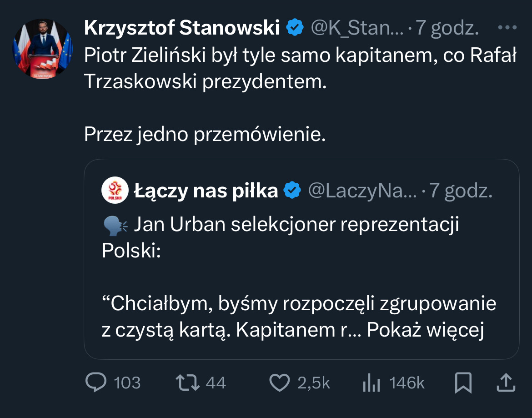Share the tweet via upload icon

pos(506,383)
